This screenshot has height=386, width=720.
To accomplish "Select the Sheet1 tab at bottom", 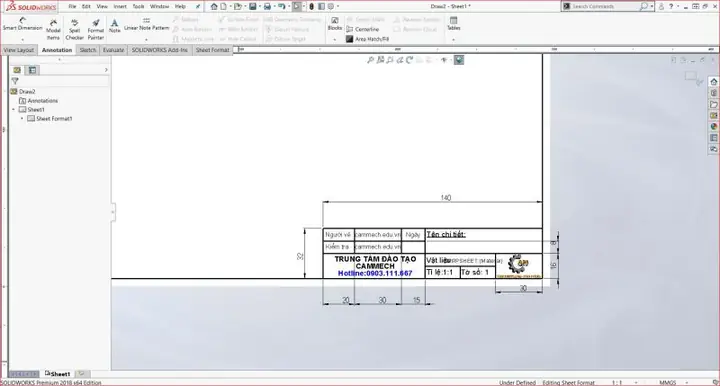I will point(58,374).
